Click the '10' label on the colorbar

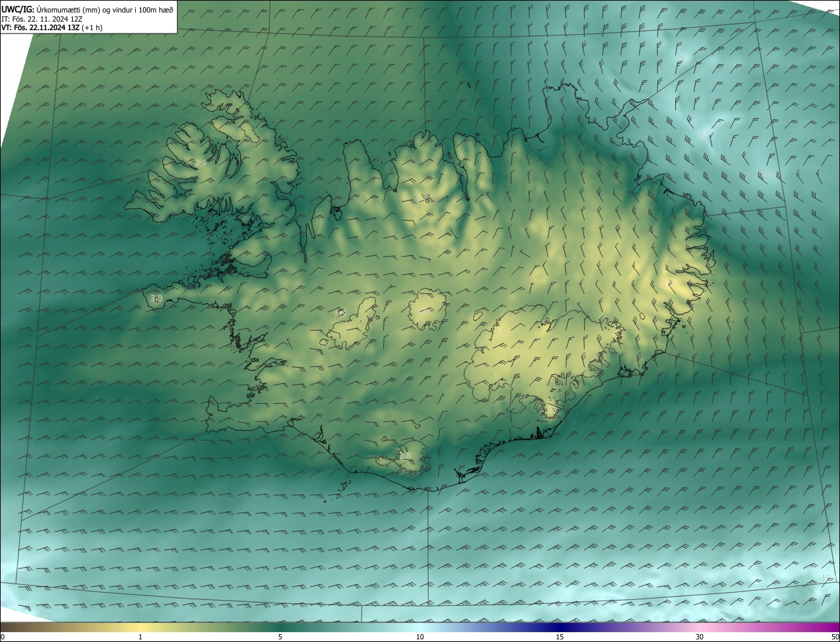pyautogui.click(x=420, y=637)
